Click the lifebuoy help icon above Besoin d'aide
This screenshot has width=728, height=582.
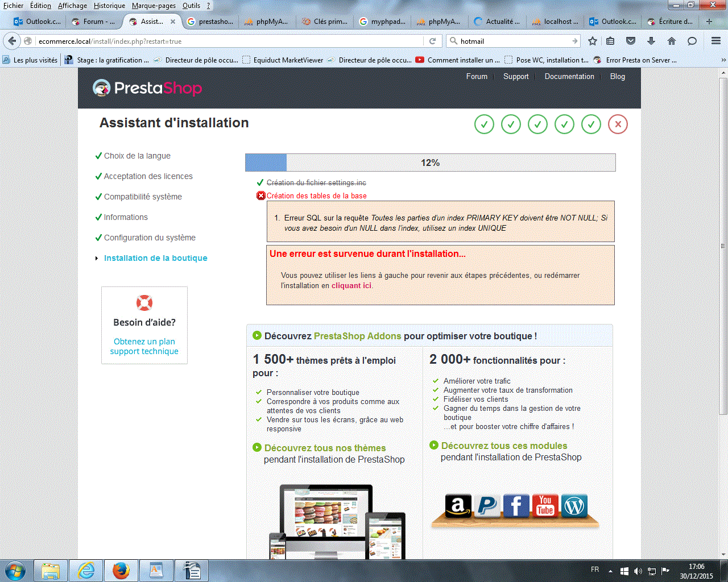coord(144,303)
